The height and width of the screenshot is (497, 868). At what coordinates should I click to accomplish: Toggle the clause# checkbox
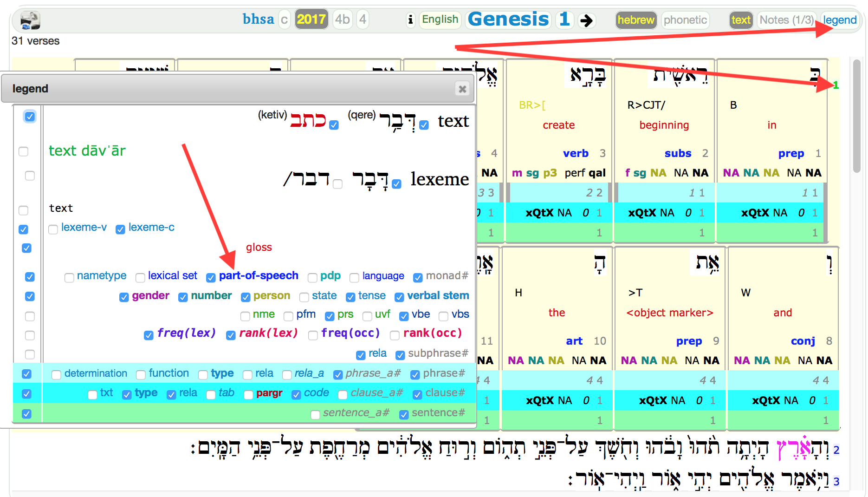click(x=417, y=395)
